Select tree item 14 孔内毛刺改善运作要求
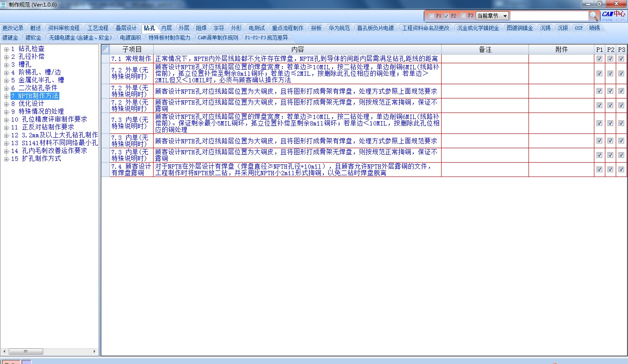Viewport: 628px width, 364px height. pyautogui.click(x=49, y=151)
